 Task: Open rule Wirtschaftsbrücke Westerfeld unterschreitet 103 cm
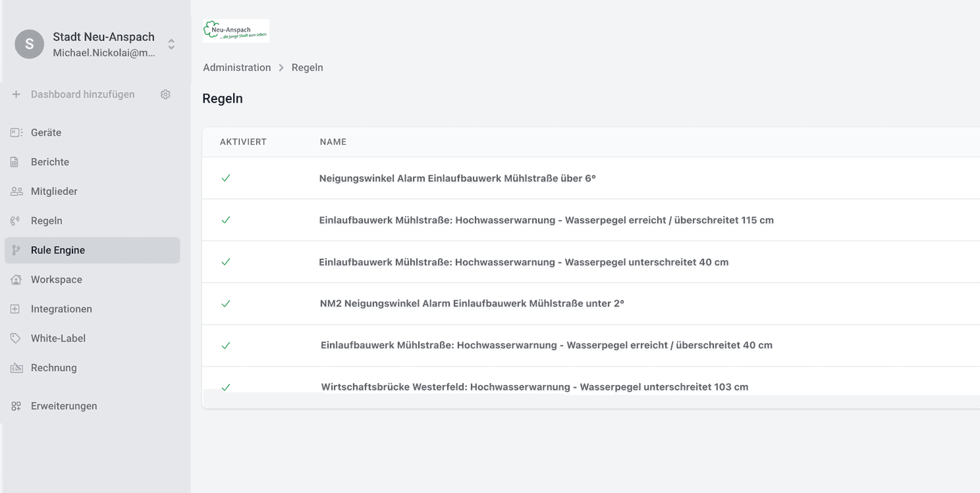click(x=535, y=386)
